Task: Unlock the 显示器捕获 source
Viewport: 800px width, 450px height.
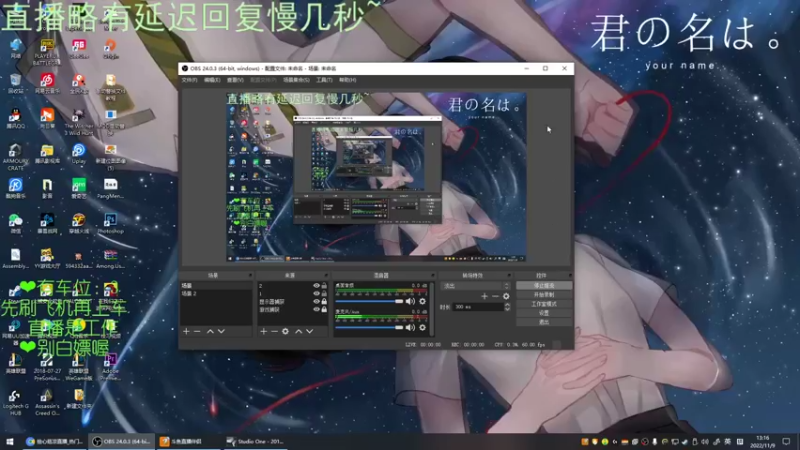Action: 324,302
